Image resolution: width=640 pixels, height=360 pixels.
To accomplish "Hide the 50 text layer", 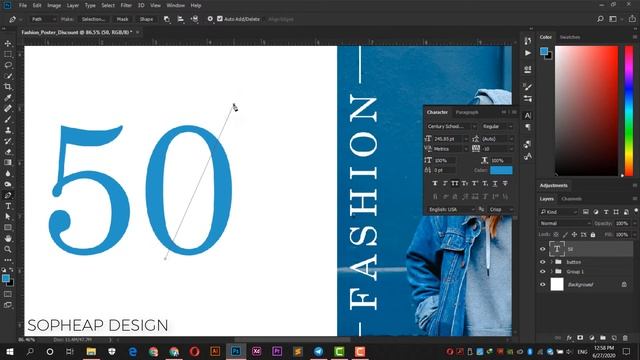I will point(542,249).
